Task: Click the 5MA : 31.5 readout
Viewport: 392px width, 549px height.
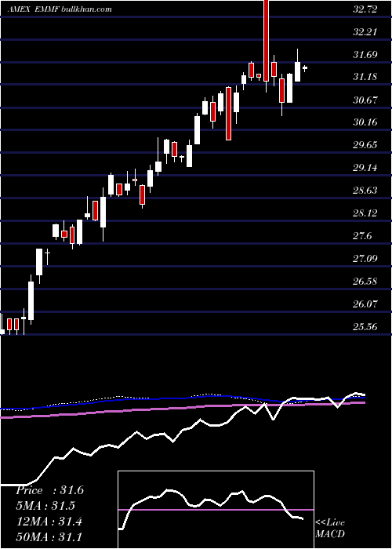Action: pos(45,506)
